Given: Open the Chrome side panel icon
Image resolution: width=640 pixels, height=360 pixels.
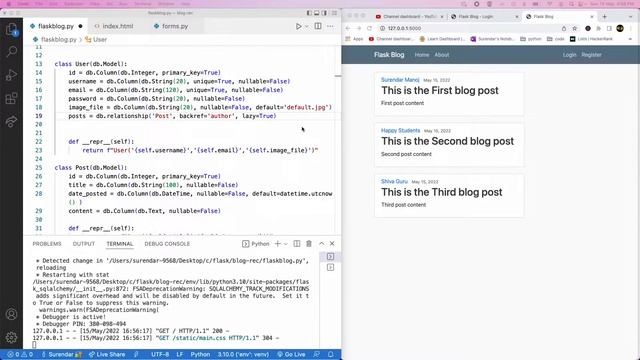Looking at the screenshot, I should coord(609,28).
